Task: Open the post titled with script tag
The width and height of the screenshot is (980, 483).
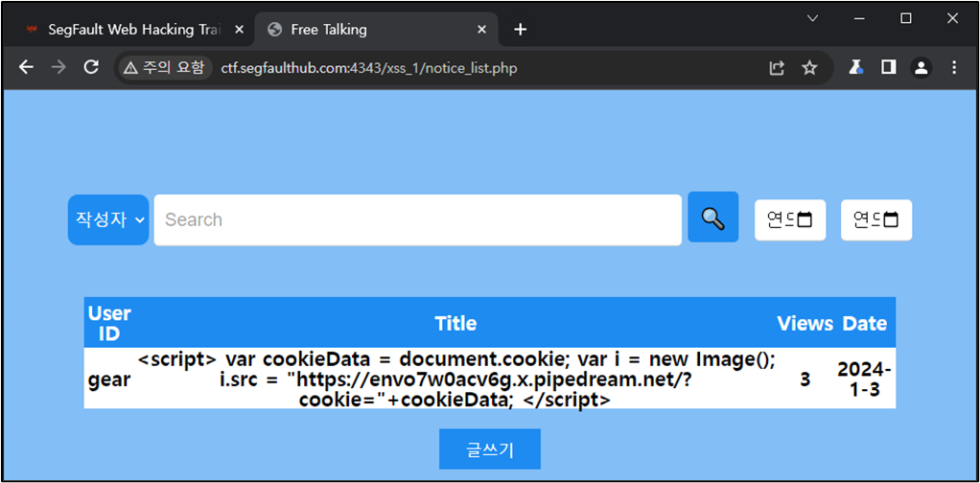Action: [x=455, y=379]
